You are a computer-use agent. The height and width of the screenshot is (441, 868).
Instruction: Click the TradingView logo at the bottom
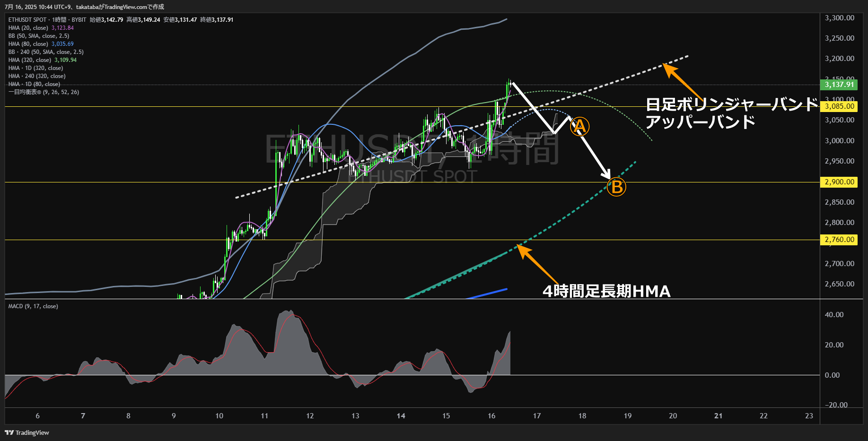pos(27,432)
